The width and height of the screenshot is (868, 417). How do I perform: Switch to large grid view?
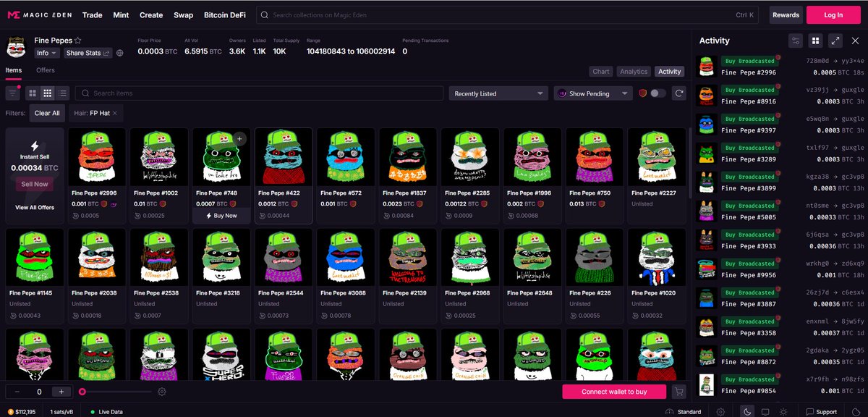point(33,93)
